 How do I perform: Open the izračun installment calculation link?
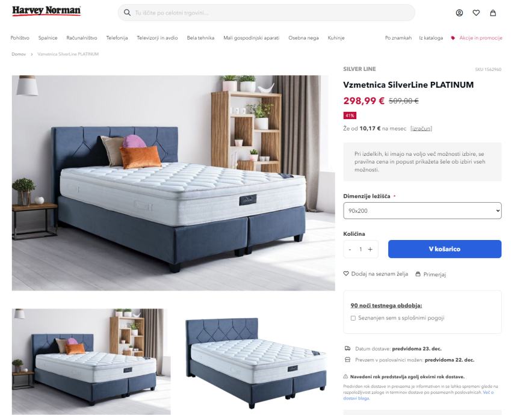pos(421,129)
